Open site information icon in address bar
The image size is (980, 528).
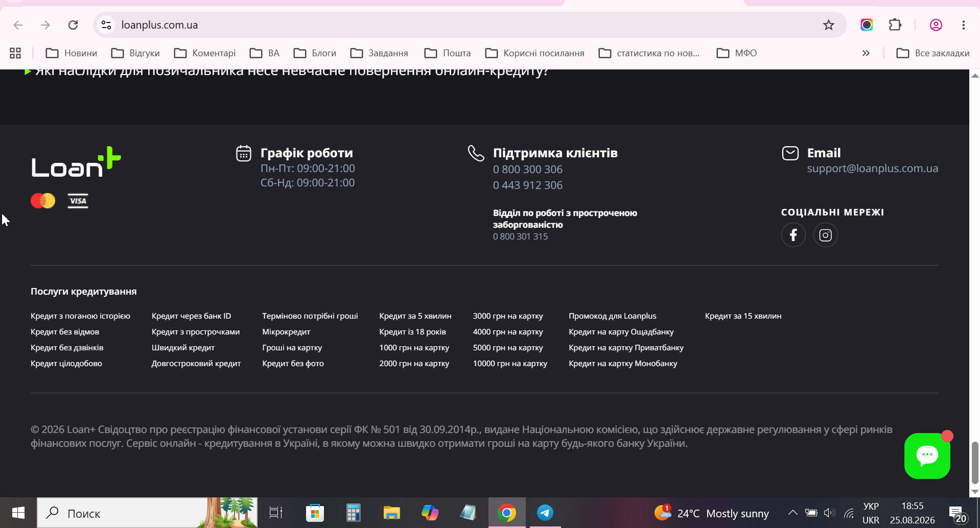[x=106, y=25]
